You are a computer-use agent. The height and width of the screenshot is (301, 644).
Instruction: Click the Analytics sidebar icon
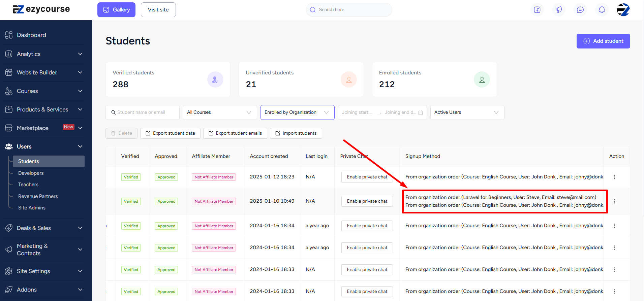9,54
